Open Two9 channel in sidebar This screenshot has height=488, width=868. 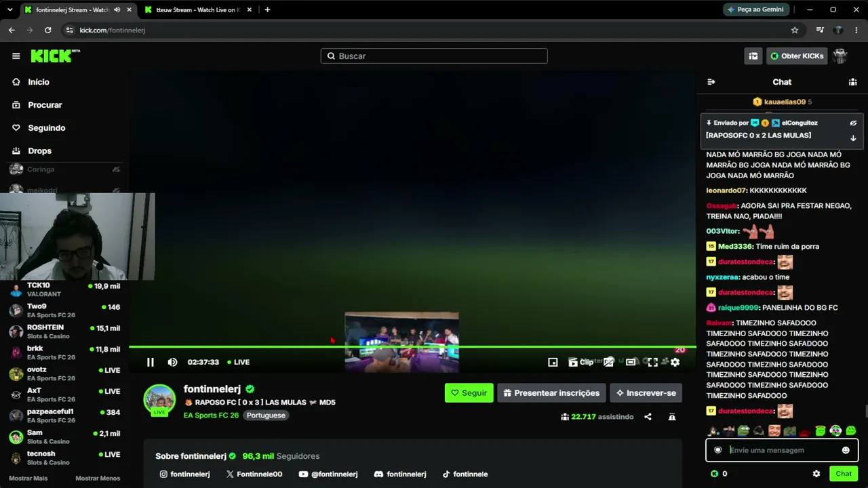(64, 311)
